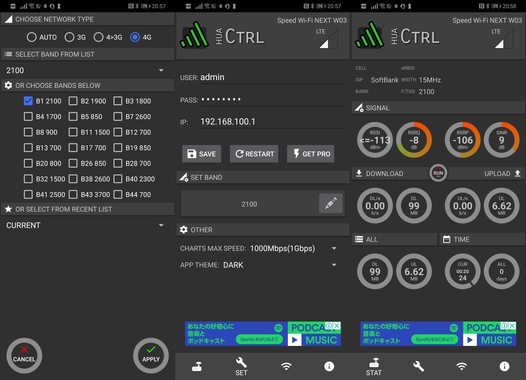Enable band B13 700
Viewport: 526px width, 380px height.
[28, 148]
